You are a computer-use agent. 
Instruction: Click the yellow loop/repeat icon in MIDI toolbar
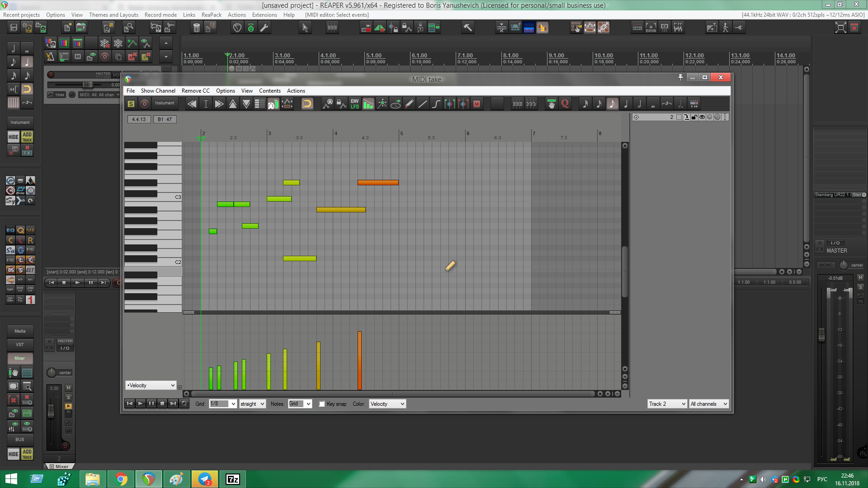pos(307,104)
